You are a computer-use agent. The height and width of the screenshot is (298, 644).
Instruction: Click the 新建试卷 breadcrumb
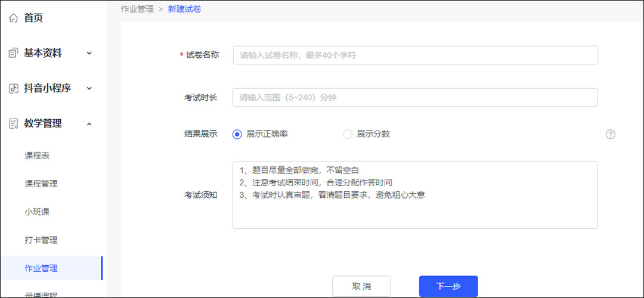click(x=184, y=9)
